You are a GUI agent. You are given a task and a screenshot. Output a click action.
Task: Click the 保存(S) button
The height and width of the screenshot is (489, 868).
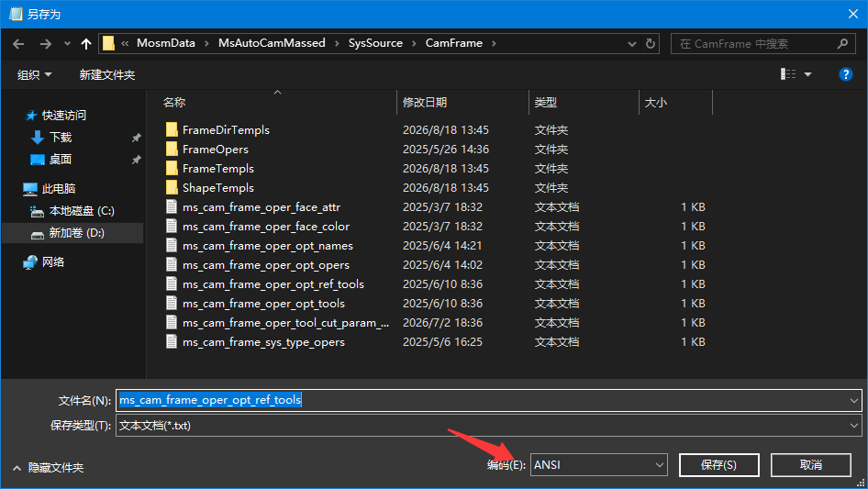click(718, 464)
